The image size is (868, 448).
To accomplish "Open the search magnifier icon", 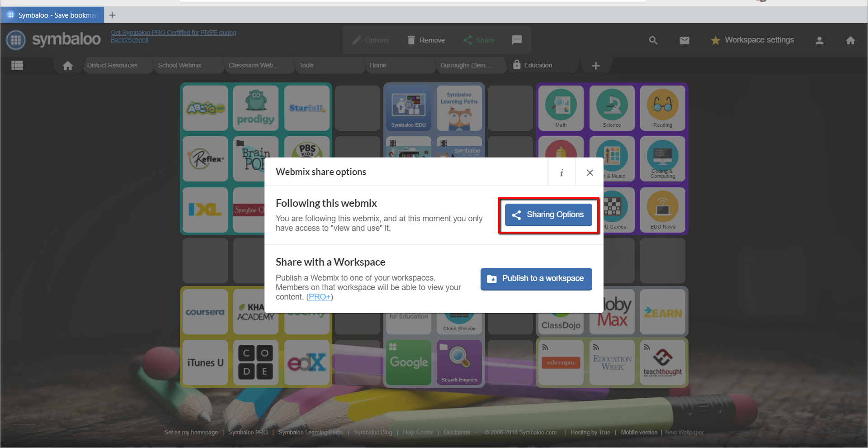I will tap(653, 40).
